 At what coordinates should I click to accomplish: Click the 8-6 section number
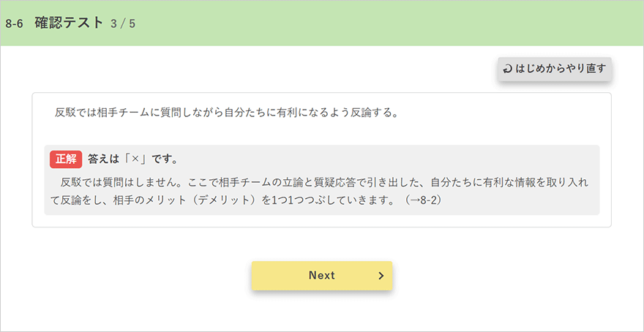click(14, 24)
